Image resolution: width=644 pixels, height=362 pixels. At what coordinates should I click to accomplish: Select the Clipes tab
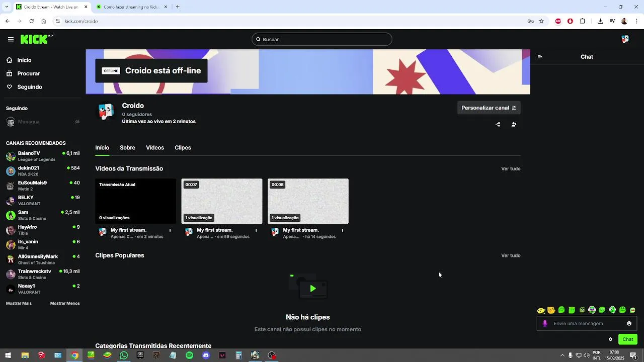point(183,148)
